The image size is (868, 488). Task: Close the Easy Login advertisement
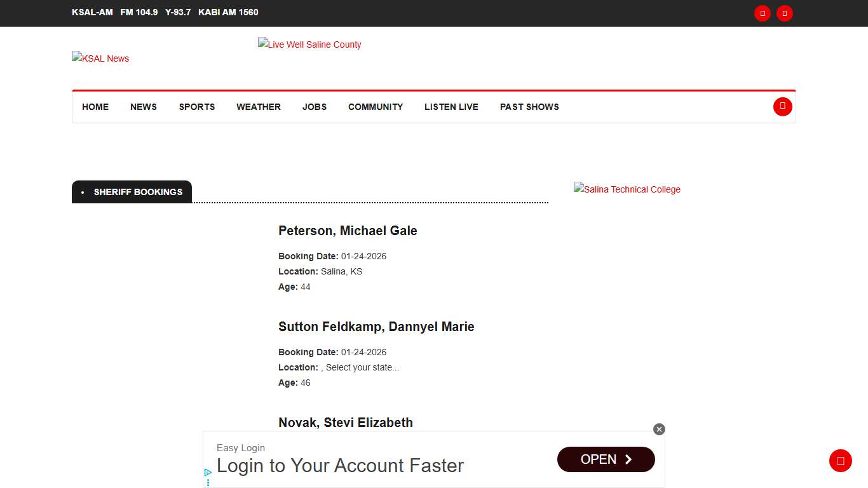(659, 430)
